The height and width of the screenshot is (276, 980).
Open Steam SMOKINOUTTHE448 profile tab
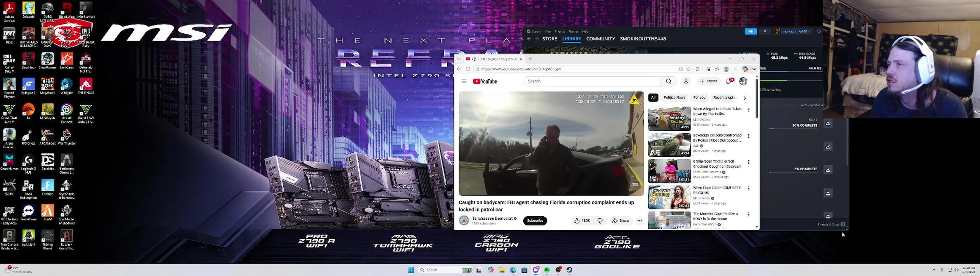(643, 39)
